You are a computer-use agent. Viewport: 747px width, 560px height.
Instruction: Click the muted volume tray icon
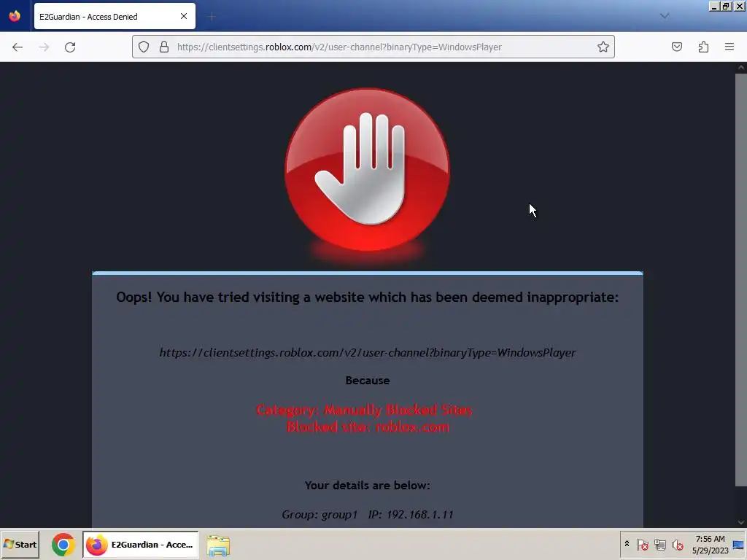click(678, 545)
